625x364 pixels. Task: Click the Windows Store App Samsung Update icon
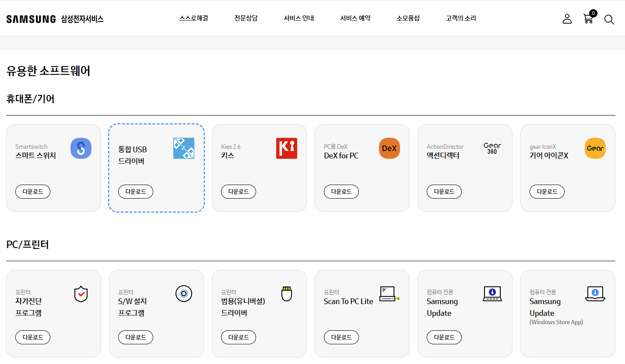click(x=595, y=294)
